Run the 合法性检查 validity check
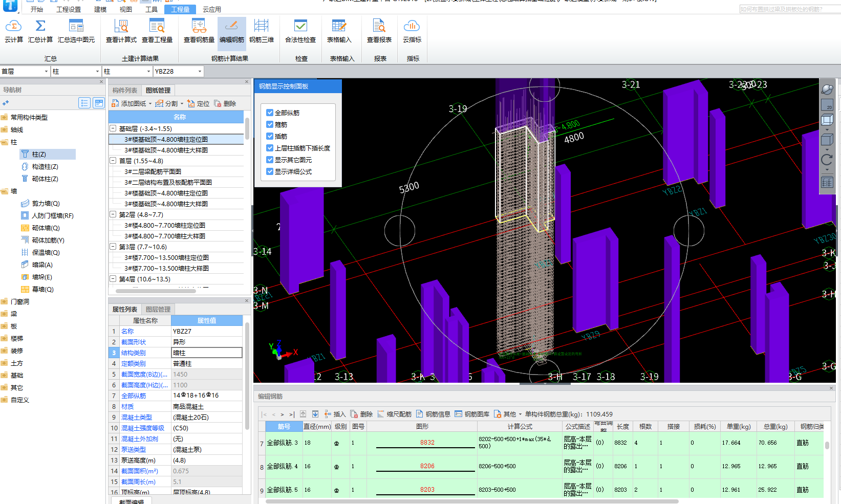841x504 pixels. click(300, 31)
